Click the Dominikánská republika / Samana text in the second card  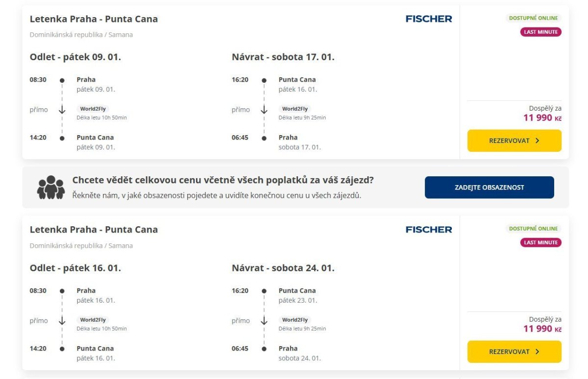point(81,245)
